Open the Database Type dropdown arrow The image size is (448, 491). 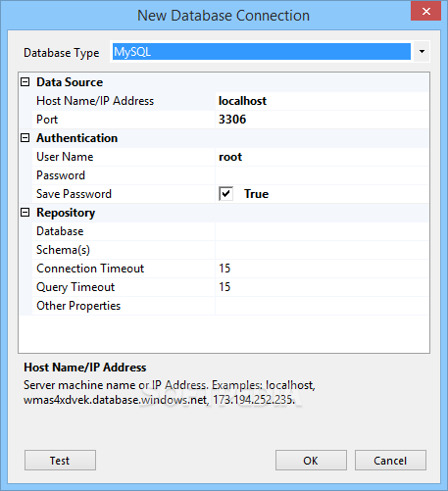(422, 52)
